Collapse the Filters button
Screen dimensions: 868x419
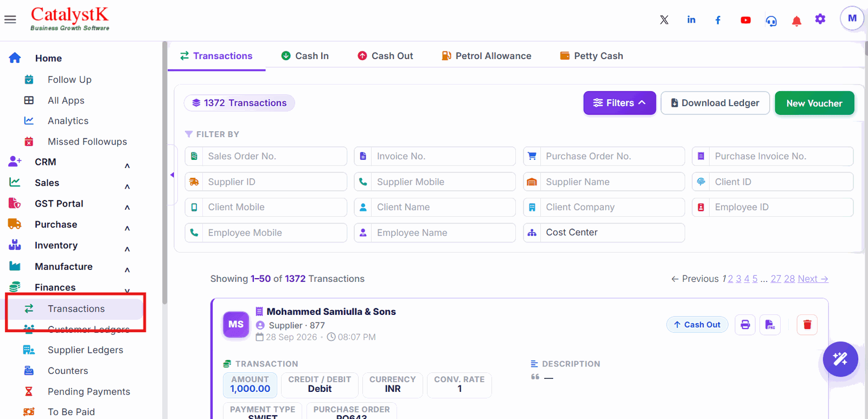tap(620, 103)
